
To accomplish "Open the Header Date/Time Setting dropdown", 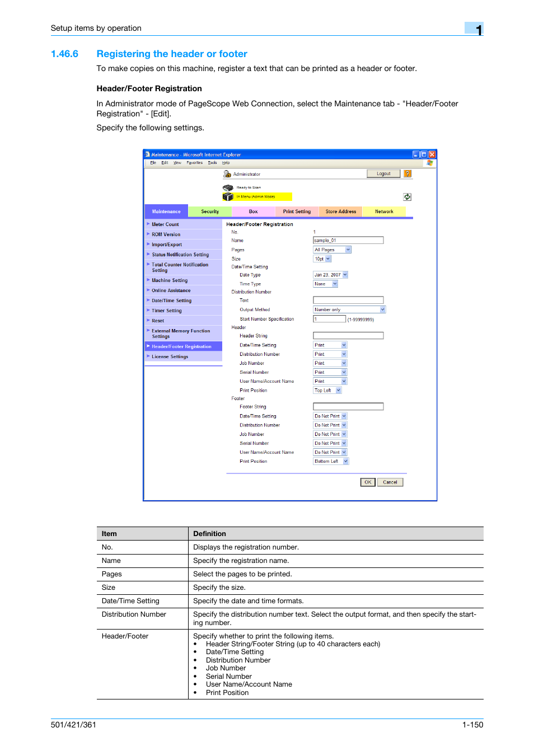I will (x=330, y=345).
